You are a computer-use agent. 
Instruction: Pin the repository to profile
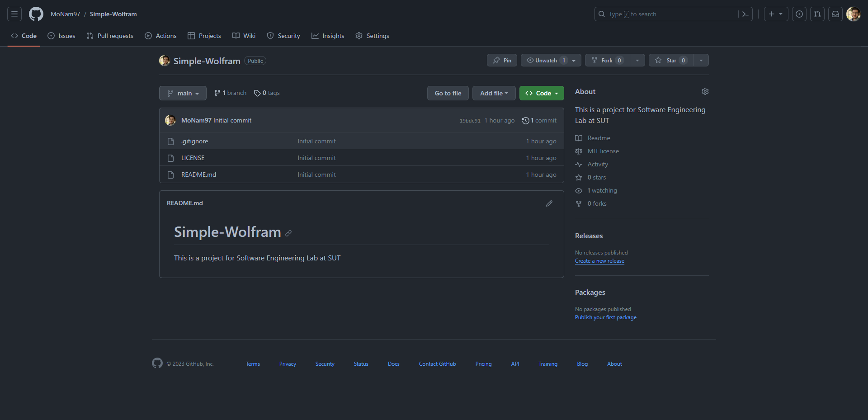click(x=502, y=61)
